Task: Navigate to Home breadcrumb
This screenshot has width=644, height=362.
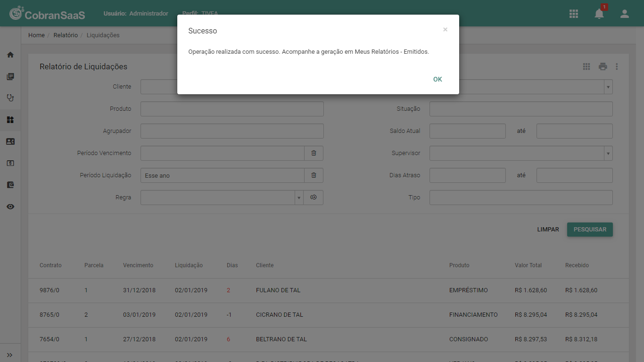Action: (36, 35)
